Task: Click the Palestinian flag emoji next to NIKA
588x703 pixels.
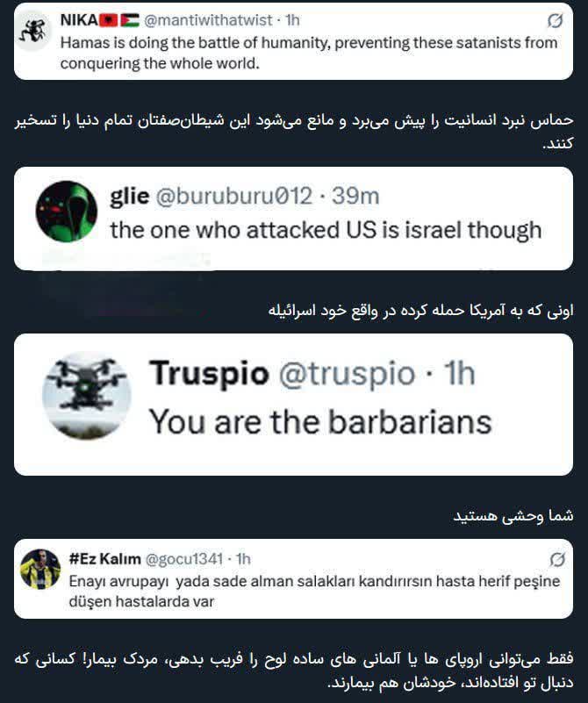Action: [x=130, y=20]
